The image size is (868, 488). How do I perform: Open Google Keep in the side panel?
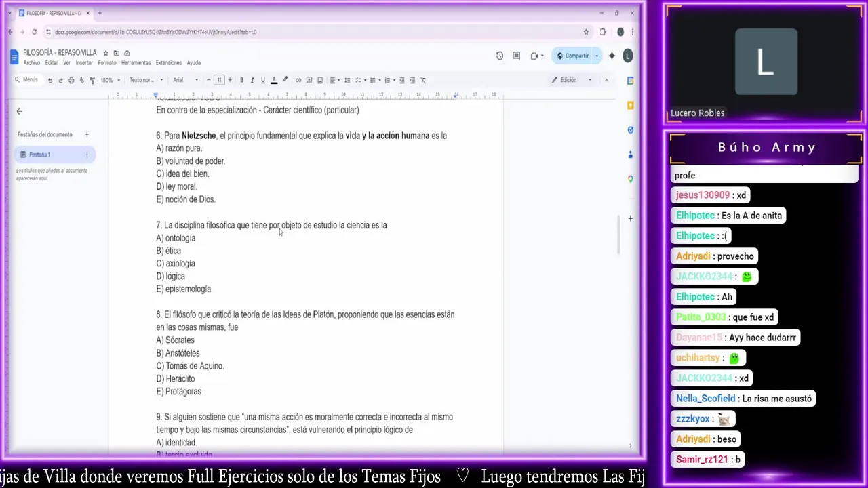point(631,105)
